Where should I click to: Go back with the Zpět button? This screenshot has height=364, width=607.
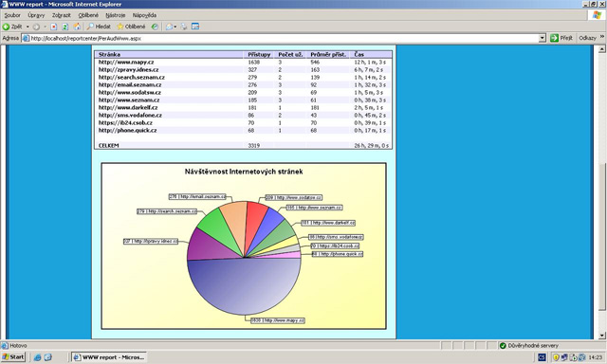click(12, 27)
